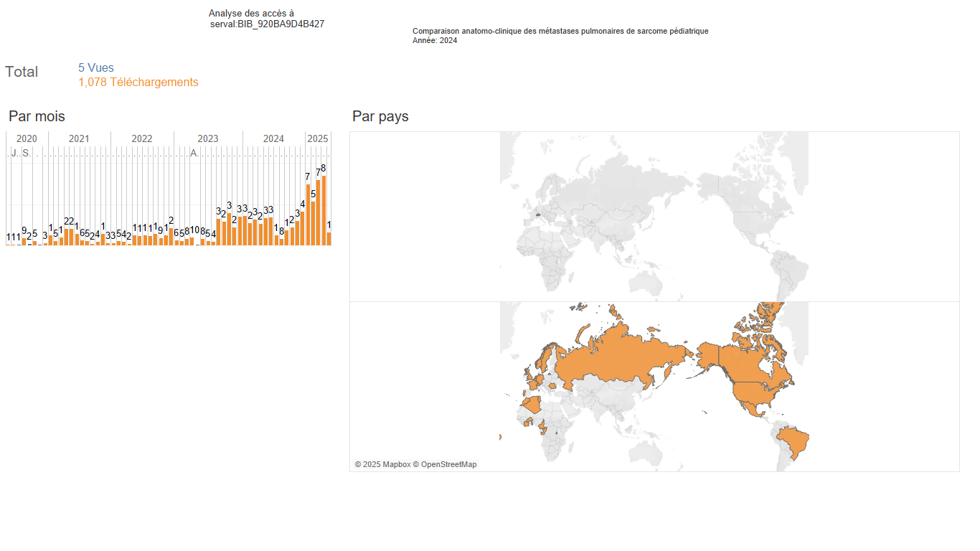980x551 pixels.
Task: Click the 2023 year header in Par mois
Action: (208, 138)
